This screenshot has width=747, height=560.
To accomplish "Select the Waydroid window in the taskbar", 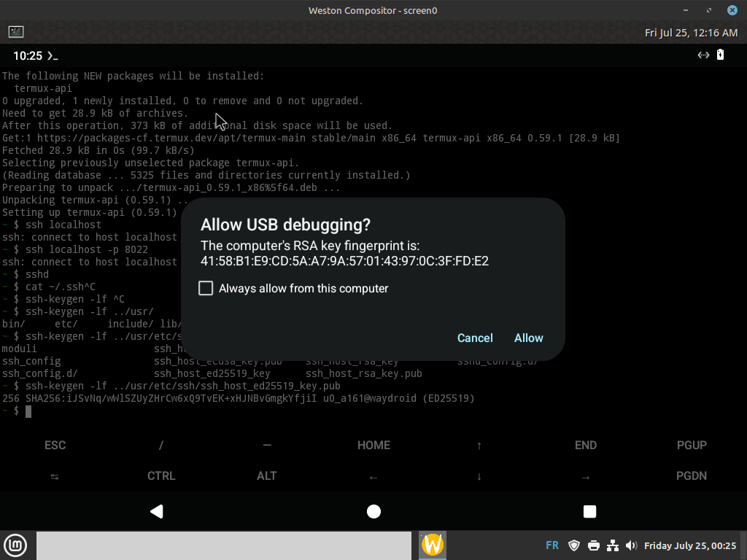I will tap(433, 545).
